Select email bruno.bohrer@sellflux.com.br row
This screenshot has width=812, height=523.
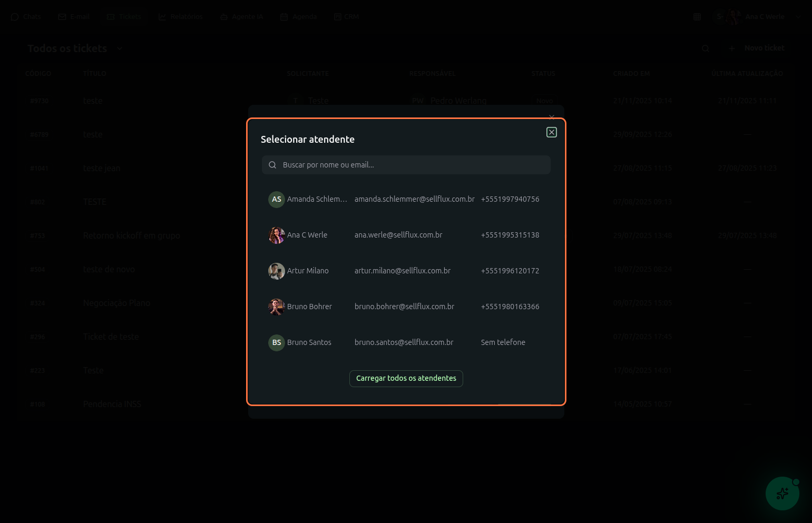pos(404,307)
